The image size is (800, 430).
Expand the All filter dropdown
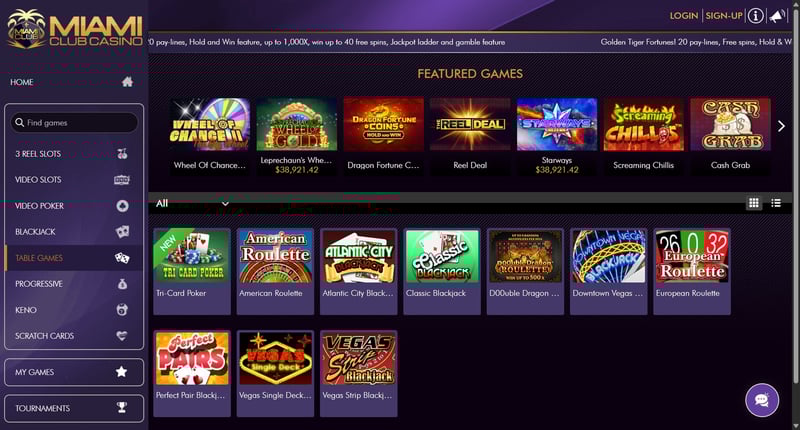point(192,203)
